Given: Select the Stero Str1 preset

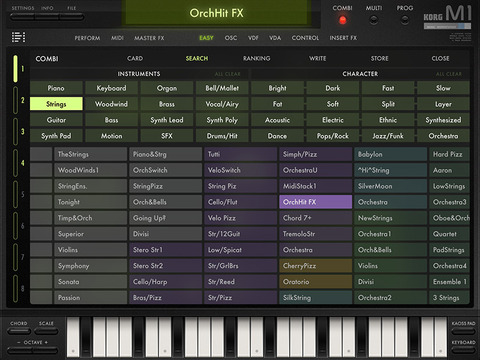Looking at the screenshot, I should [x=165, y=250].
